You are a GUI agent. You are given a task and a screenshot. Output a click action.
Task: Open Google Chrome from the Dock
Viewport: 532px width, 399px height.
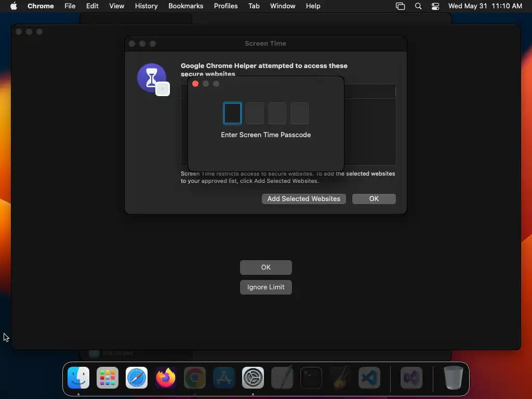pyautogui.click(x=195, y=378)
